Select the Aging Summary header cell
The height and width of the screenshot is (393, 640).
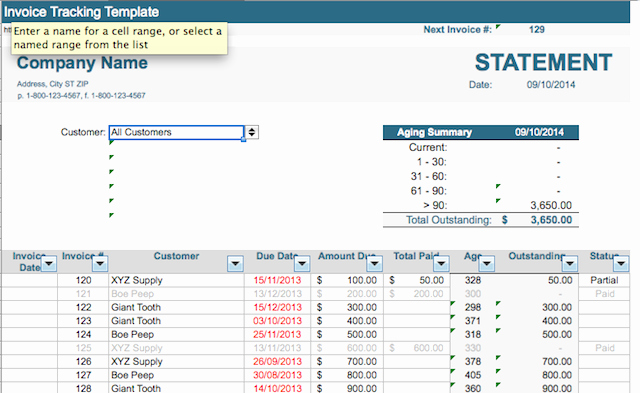434,132
